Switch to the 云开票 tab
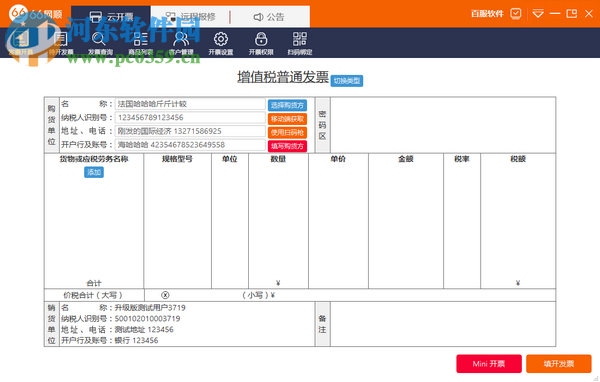Screen dimensions: 600x382 111,17
